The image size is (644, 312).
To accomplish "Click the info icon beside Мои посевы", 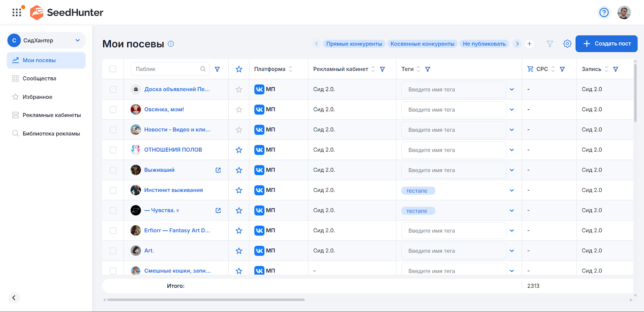I will coord(171,44).
